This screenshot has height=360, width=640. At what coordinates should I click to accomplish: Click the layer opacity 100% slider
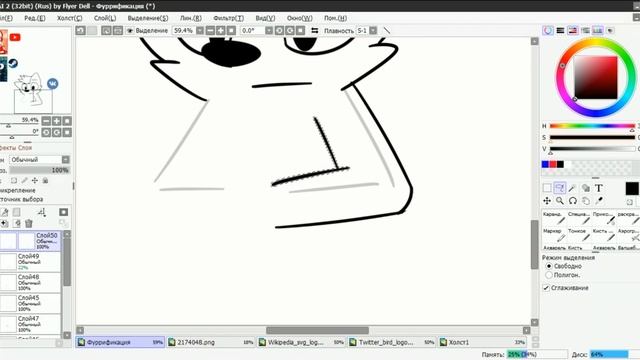[40, 170]
